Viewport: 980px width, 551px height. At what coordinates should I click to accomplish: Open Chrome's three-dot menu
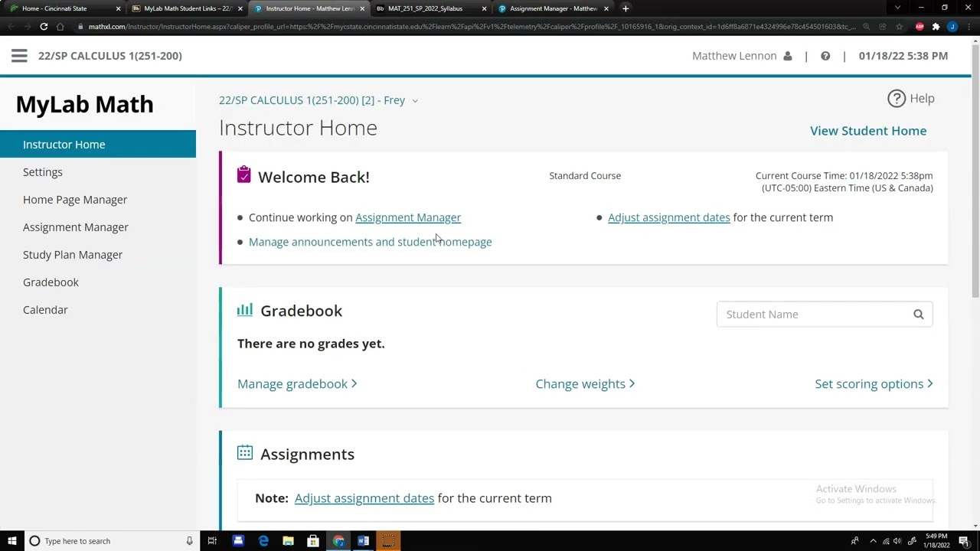coord(968,26)
